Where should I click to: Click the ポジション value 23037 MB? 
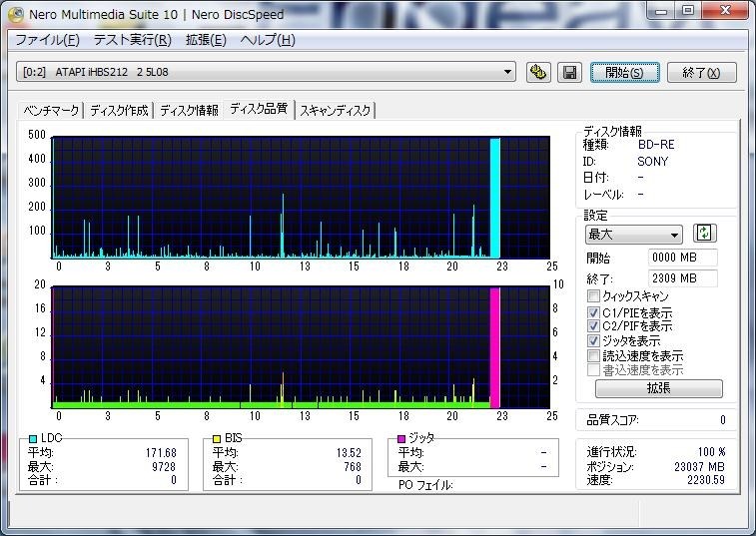[699, 466]
